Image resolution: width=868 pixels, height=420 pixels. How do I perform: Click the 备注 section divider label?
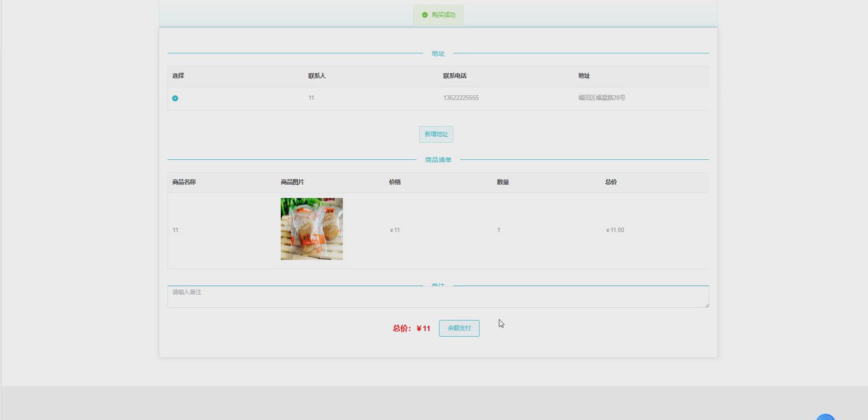coord(438,285)
